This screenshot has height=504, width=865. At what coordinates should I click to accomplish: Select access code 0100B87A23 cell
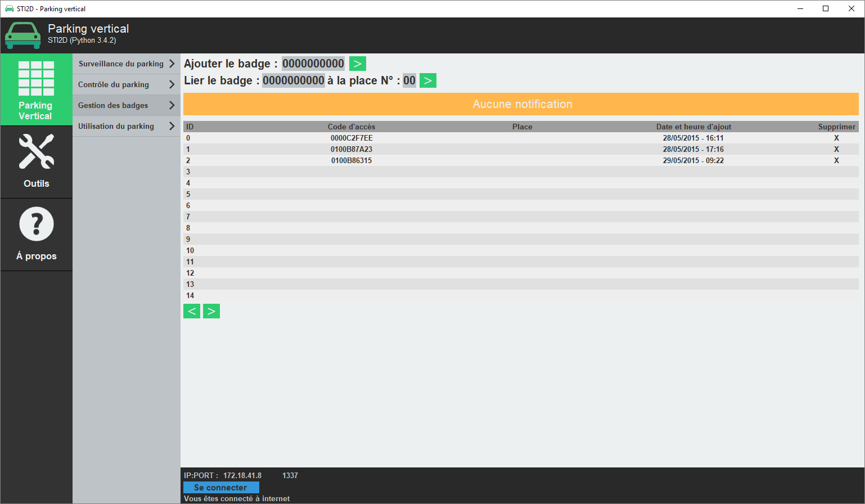(x=352, y=149)
